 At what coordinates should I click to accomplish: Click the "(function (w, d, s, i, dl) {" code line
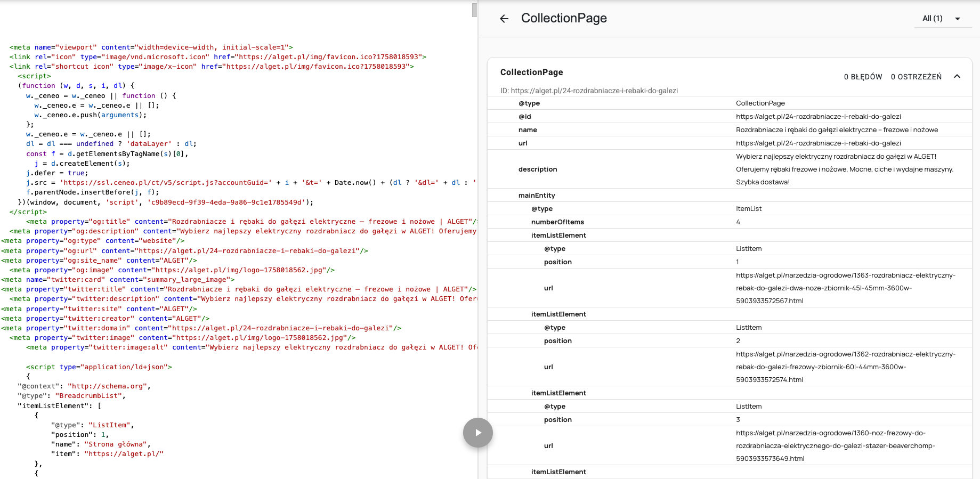tap(76, 86)
